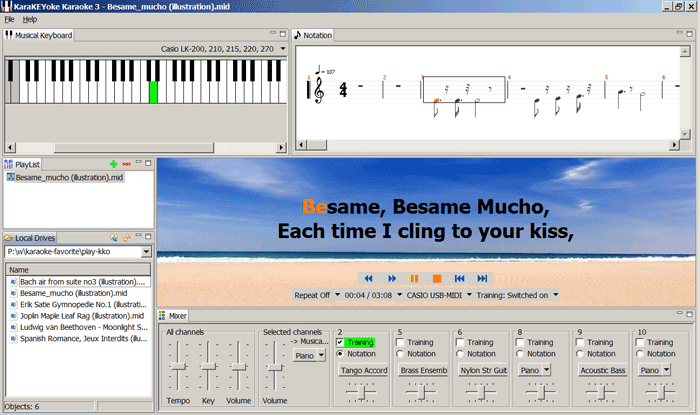Click the Tango Accord instrument button
Viewport: 700px width, 415px height.
363,370
